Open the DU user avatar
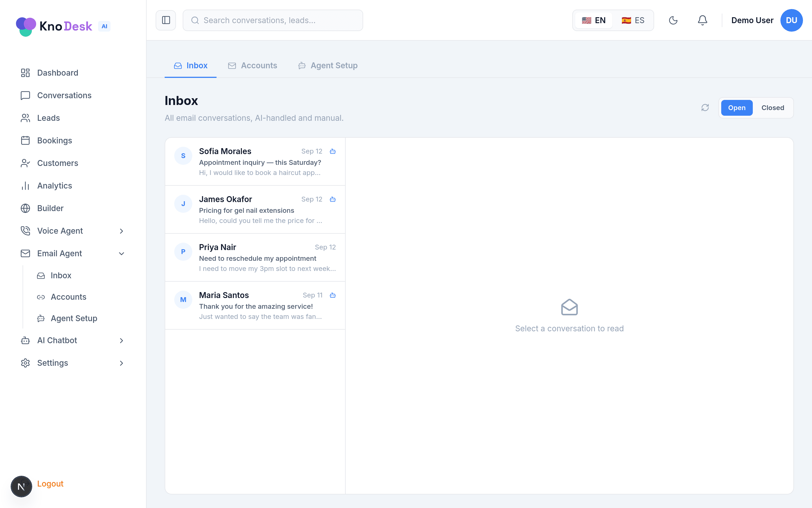Image resolution: width=812 pixels, height=508 pixels. pos(791,20)
